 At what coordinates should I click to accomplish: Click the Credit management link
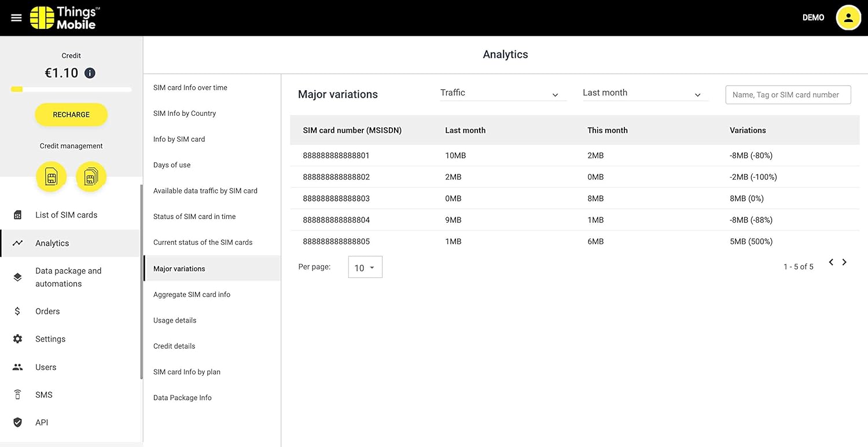coord(71,146)
